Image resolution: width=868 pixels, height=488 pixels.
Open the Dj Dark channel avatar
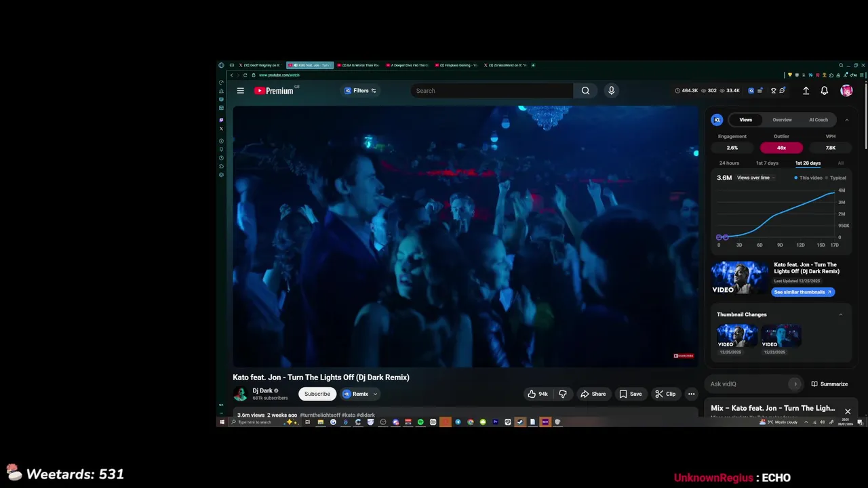240,394
